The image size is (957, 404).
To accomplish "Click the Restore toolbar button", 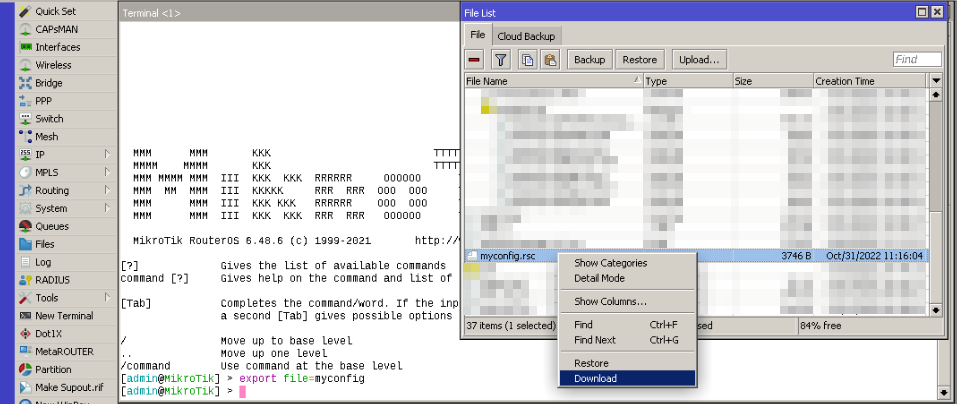I will tap(640, 59).
